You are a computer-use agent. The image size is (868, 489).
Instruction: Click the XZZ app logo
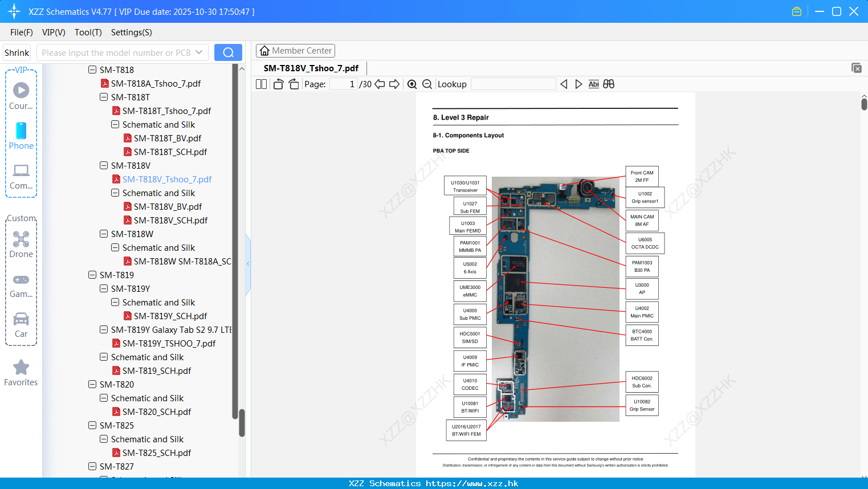click(x=14, y=11)
